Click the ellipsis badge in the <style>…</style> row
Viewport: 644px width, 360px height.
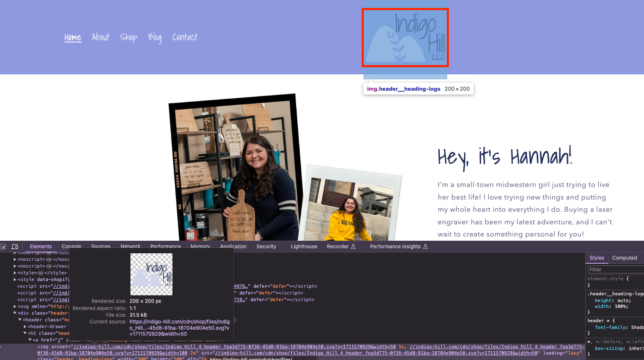41,273
